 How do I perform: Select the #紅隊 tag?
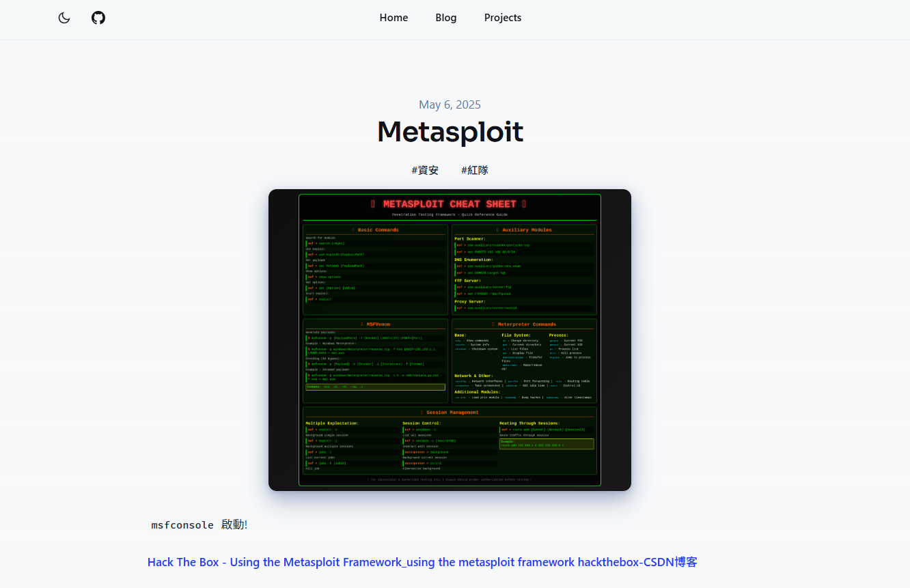coord(475,170)
